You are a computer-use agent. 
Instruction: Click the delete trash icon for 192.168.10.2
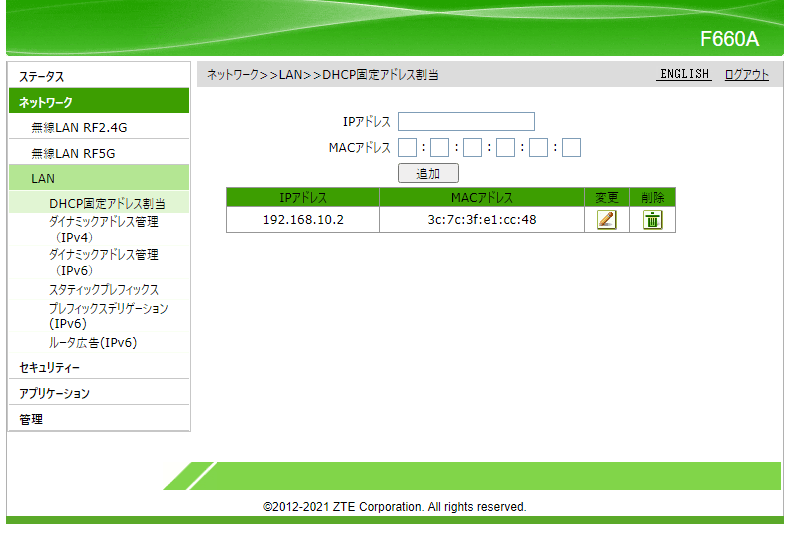(x=652, y=220)
